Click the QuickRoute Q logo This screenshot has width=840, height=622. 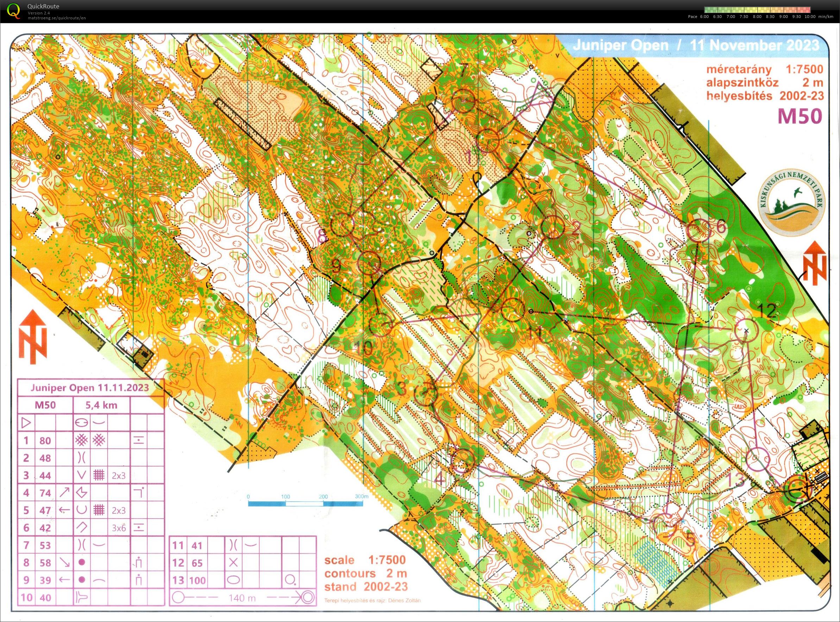tap(14, 10)
